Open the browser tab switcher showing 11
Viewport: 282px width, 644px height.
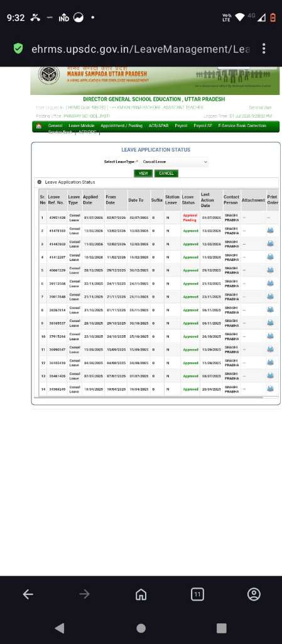[198, 594]
